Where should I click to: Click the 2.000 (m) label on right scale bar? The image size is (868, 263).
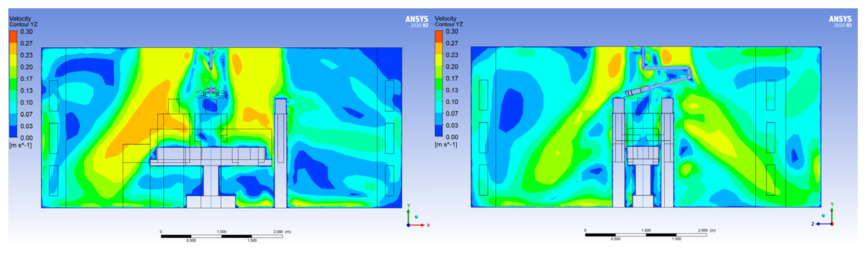(x=707, y=230)
